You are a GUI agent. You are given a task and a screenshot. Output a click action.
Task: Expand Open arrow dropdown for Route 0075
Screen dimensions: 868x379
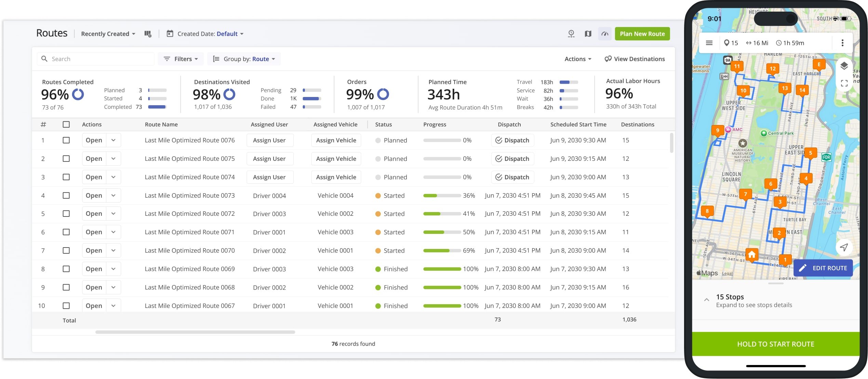(113, 159)
